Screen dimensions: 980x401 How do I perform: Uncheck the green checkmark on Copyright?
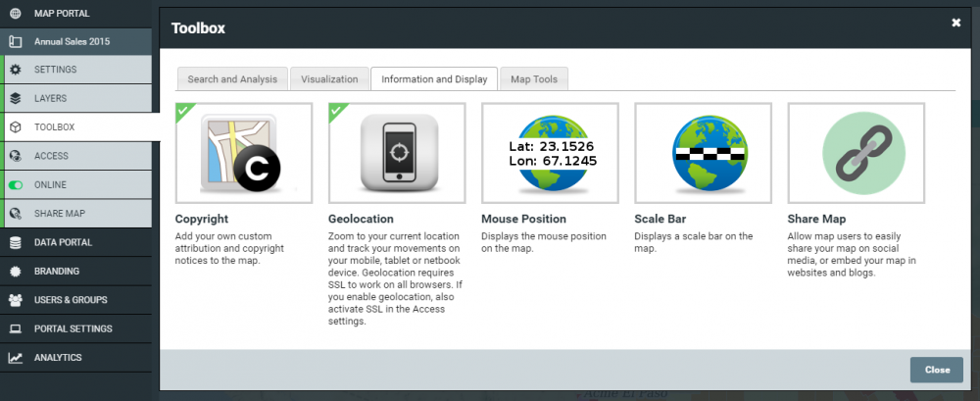tap(183, 111)
